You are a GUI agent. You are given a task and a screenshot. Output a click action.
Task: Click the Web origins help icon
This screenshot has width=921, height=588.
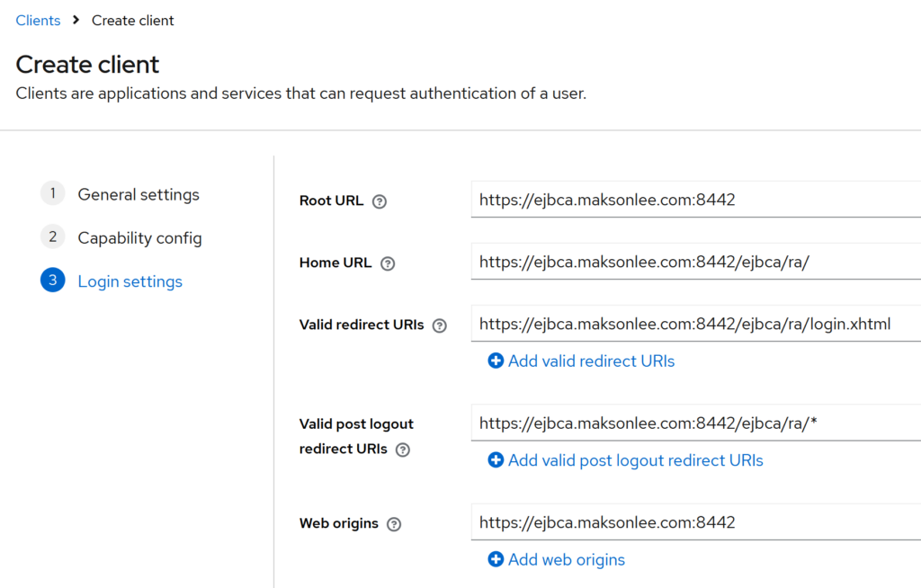(394, 524)
